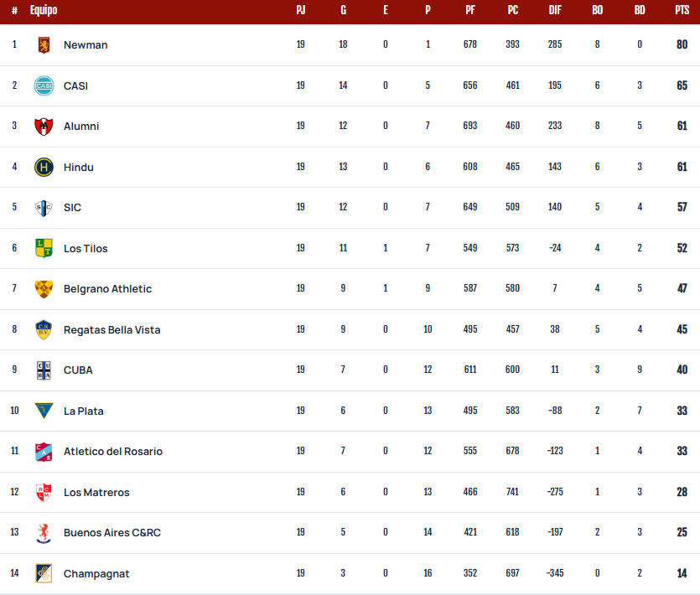
Task: Sort table by PTS column header
Action: 682,10
